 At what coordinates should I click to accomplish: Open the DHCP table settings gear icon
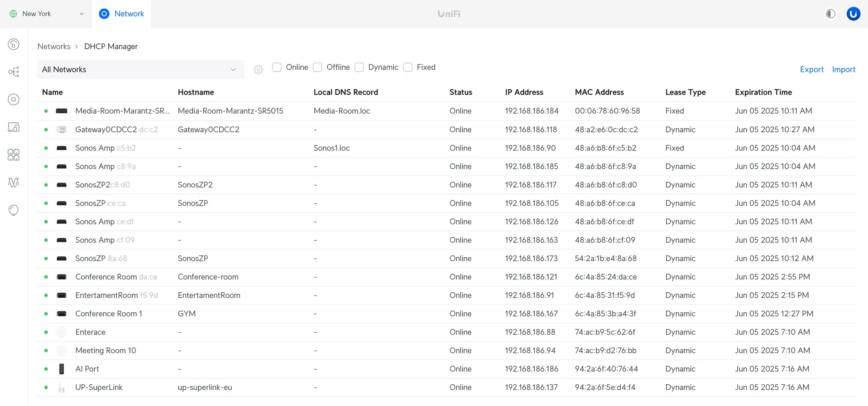(x=258, y=69)
